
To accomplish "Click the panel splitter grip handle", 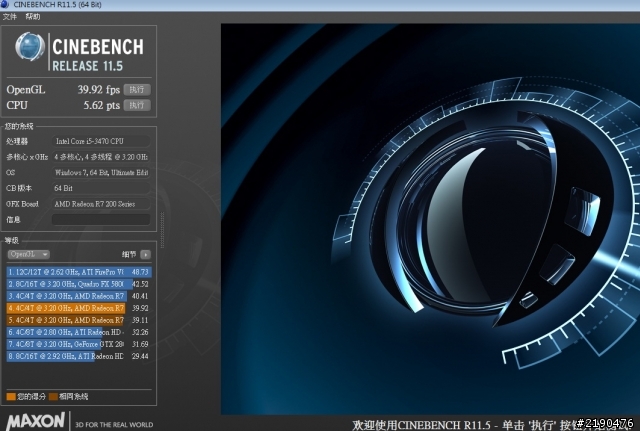I will click(x=162, y=230).
